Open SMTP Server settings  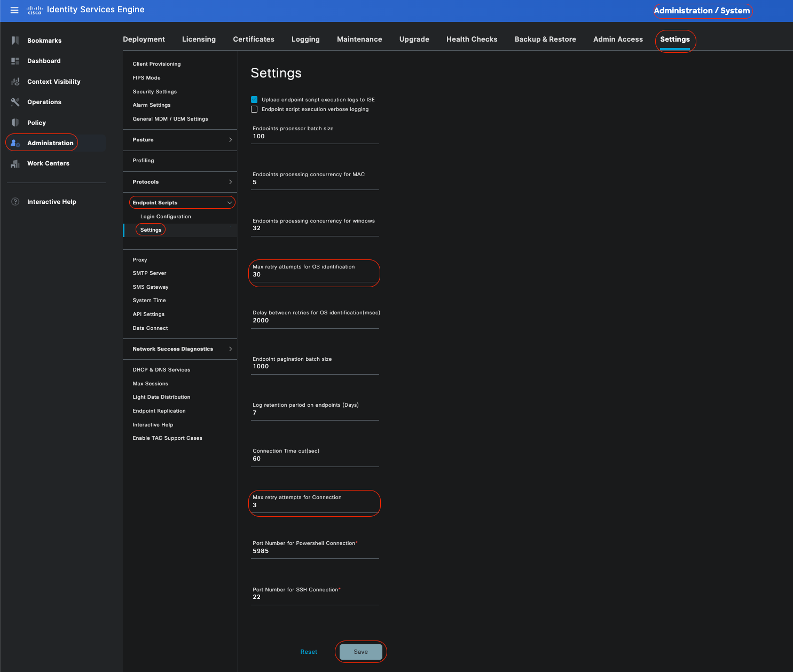click(x=150, y=273)
